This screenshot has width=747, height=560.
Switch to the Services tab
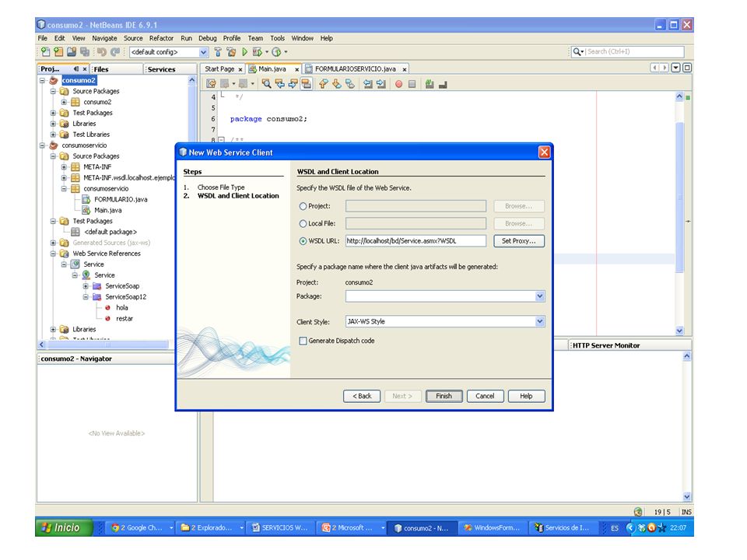point(170,69)
